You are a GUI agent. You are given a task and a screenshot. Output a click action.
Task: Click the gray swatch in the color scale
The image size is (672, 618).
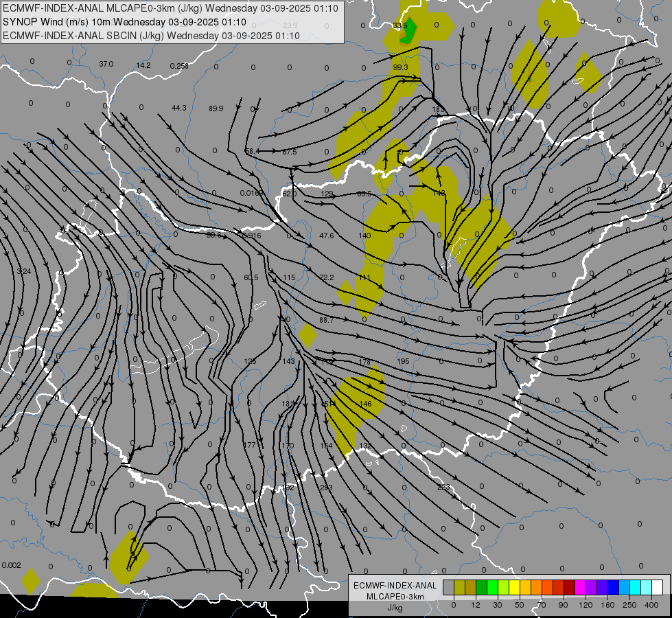coord(448,587)
